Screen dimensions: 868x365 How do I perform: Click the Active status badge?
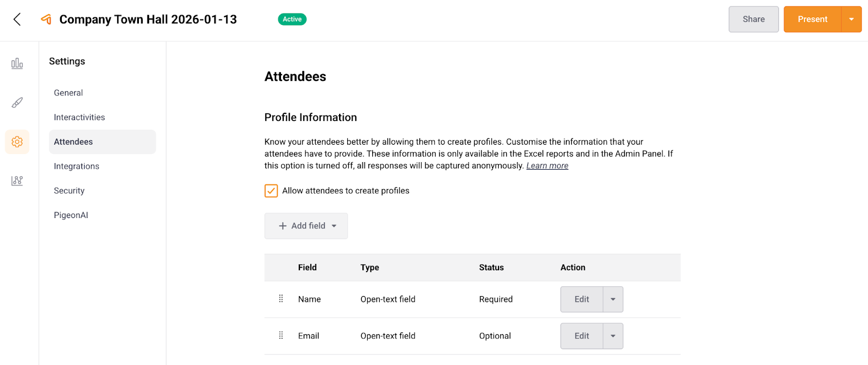click(x=292, y=20)
